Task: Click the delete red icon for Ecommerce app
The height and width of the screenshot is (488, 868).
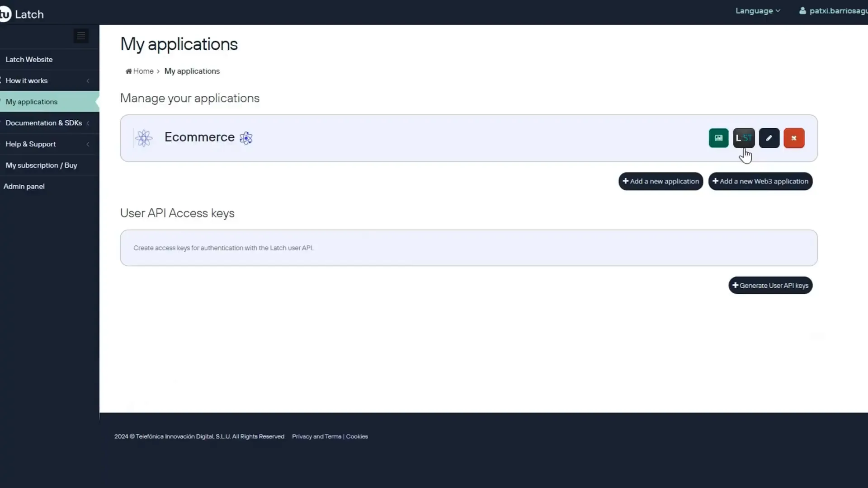Action: point(794,138)
